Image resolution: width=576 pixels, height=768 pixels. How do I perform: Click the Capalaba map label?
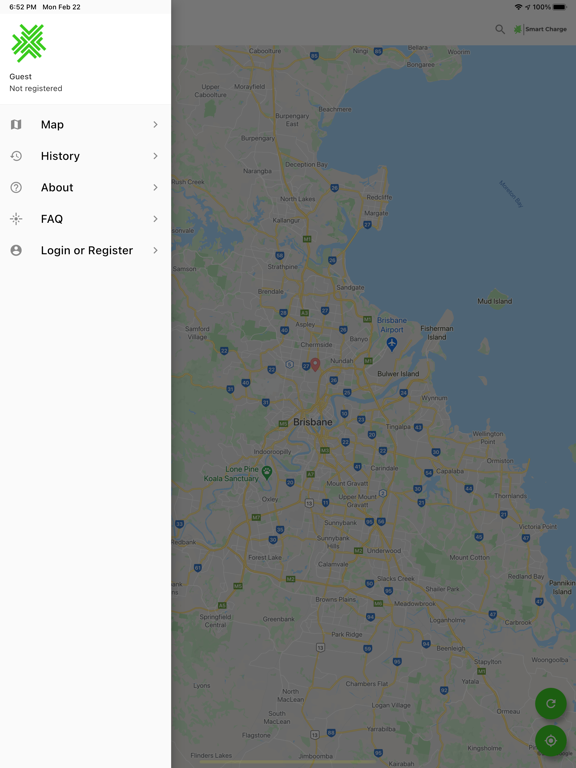[x=450, y=471]
